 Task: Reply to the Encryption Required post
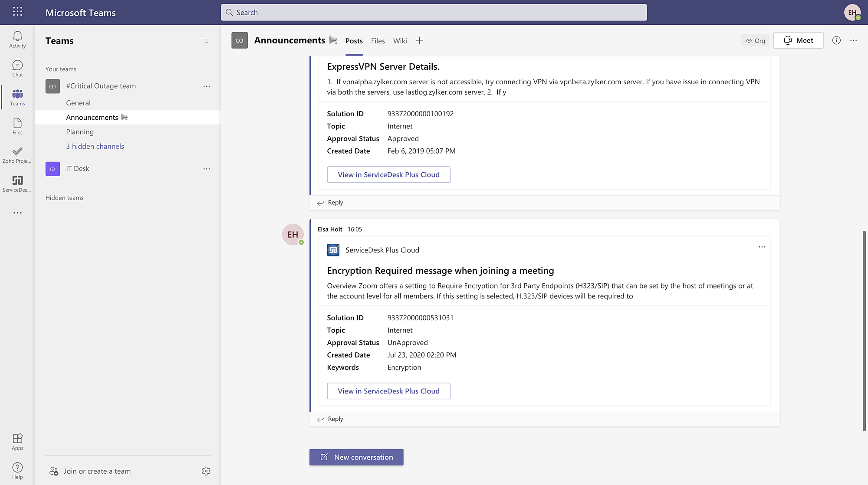click(x=330, y=419)
